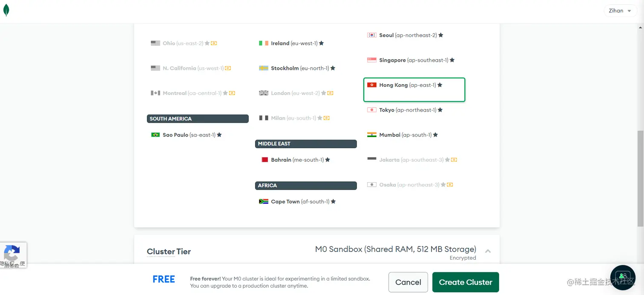Click the Indonesia flag next to Jakarta
Viewport: 644px width, 295px height.
pos(372,159)
